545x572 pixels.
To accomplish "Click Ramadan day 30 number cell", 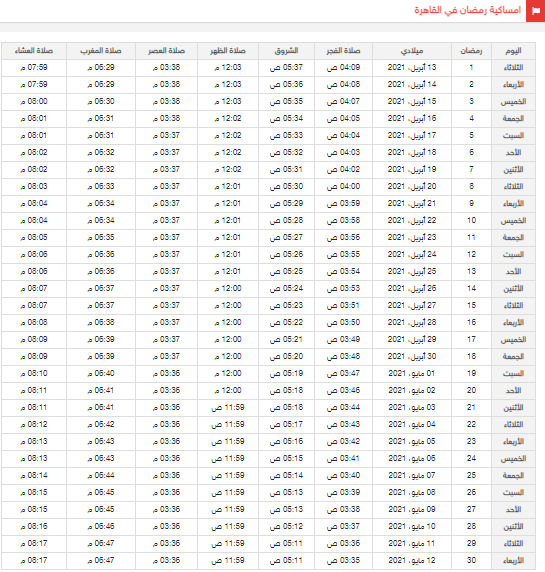I will click(471, 560).
